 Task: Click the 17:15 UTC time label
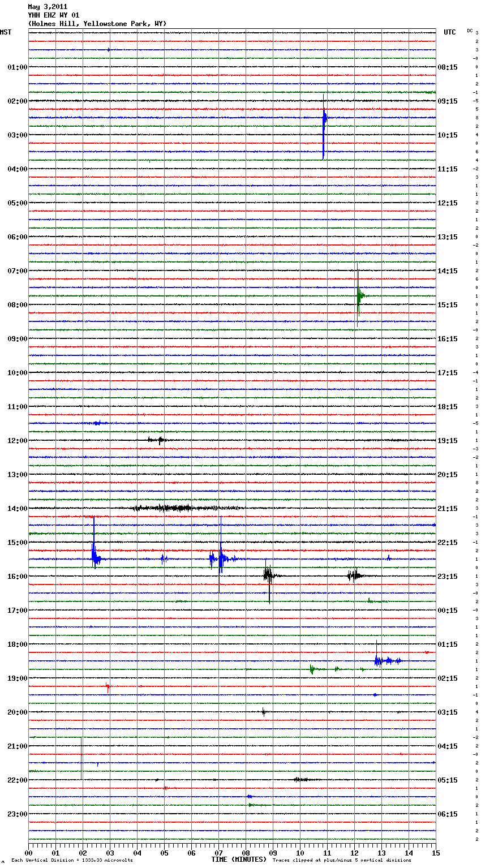coord(448,373)
